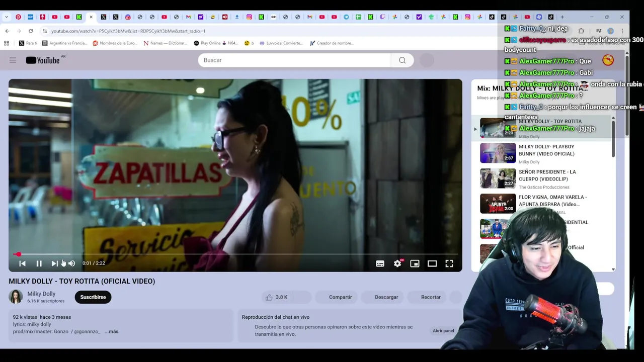Open the player settings gear

point(397,263)
